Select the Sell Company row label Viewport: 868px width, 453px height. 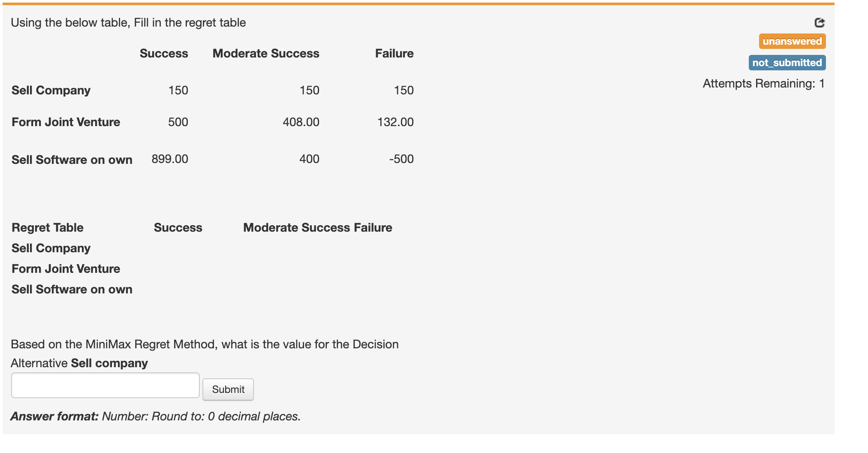click(x=51, y=90)
